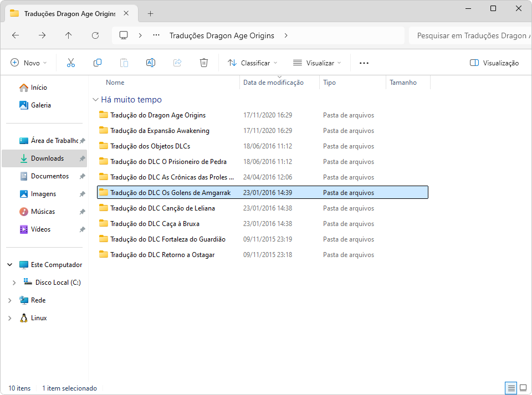Open the See more options menu in toolbar
532x395 pixels.
pos(364,63)
